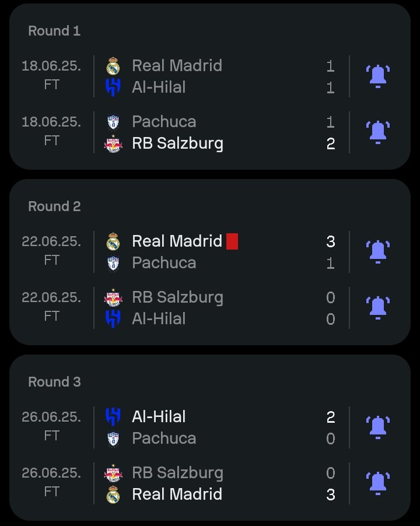Click Real Madrid crest in Round 3
Screen dimensions: 420x526
(x=113, y=495)
